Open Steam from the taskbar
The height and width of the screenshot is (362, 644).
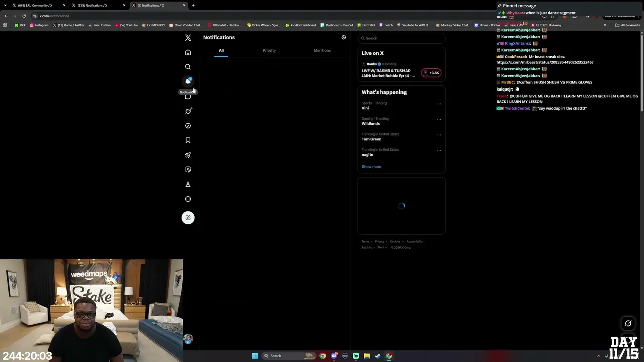coord(378,356)
